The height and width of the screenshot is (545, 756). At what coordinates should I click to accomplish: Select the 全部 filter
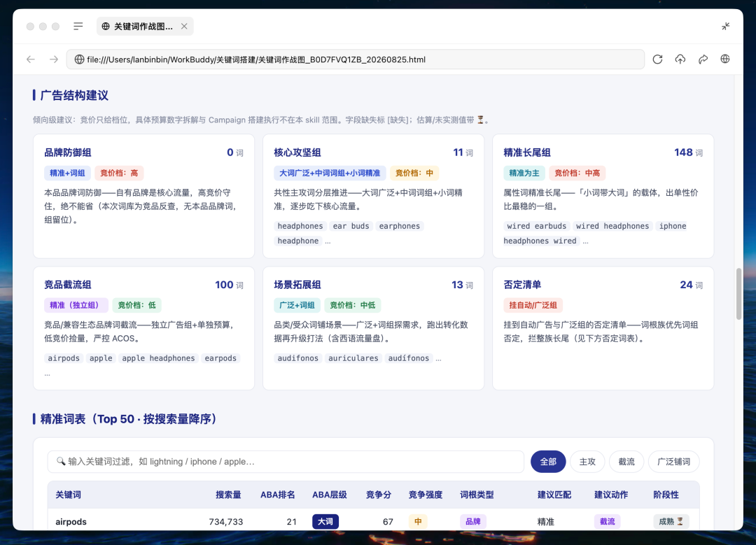tap(547, 462)
